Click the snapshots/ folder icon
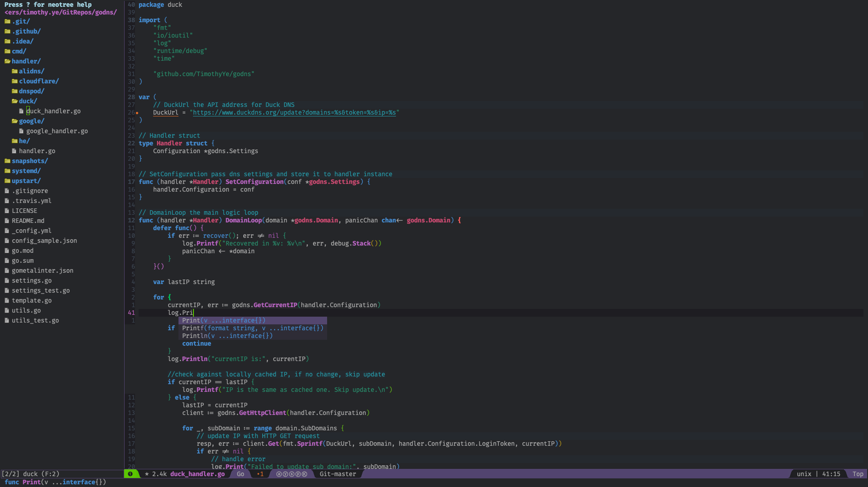The image size is (868, 487). click(7, 161)
